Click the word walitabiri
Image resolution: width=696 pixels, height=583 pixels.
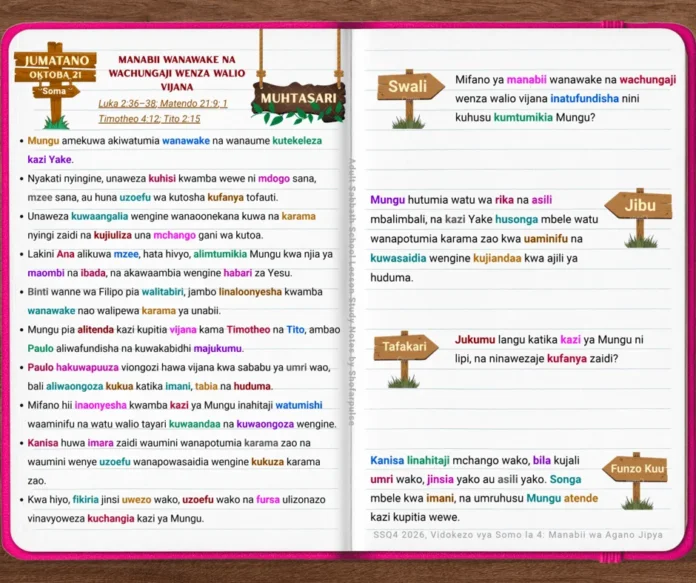pyautogui.click(x=162, y=292)
